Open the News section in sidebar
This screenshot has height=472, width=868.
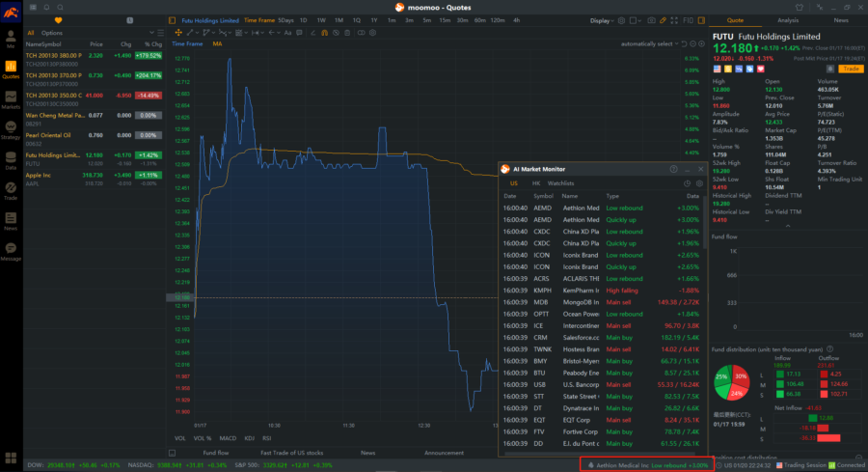coord(11,221)
